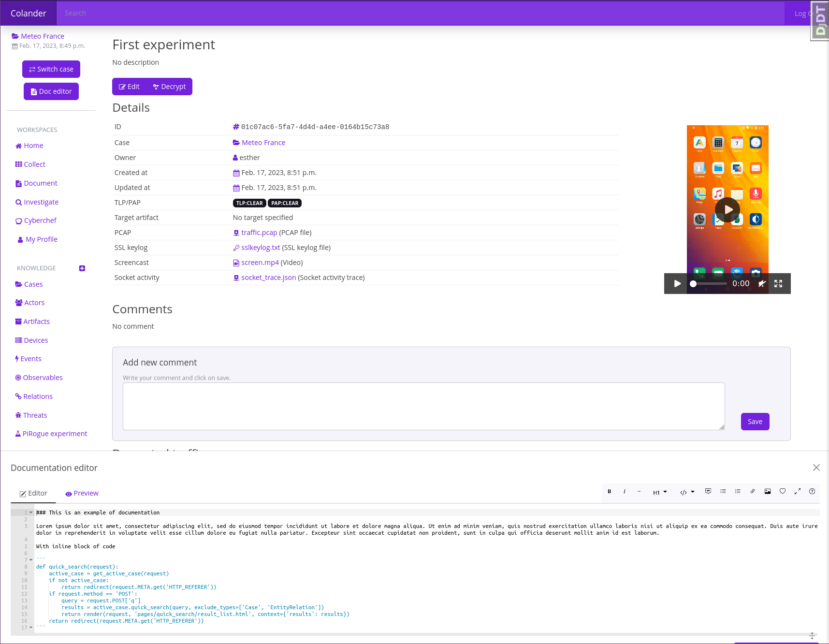Screen dimensions: 829x644
Task: Open the Observables list
Action: point(39,378)
